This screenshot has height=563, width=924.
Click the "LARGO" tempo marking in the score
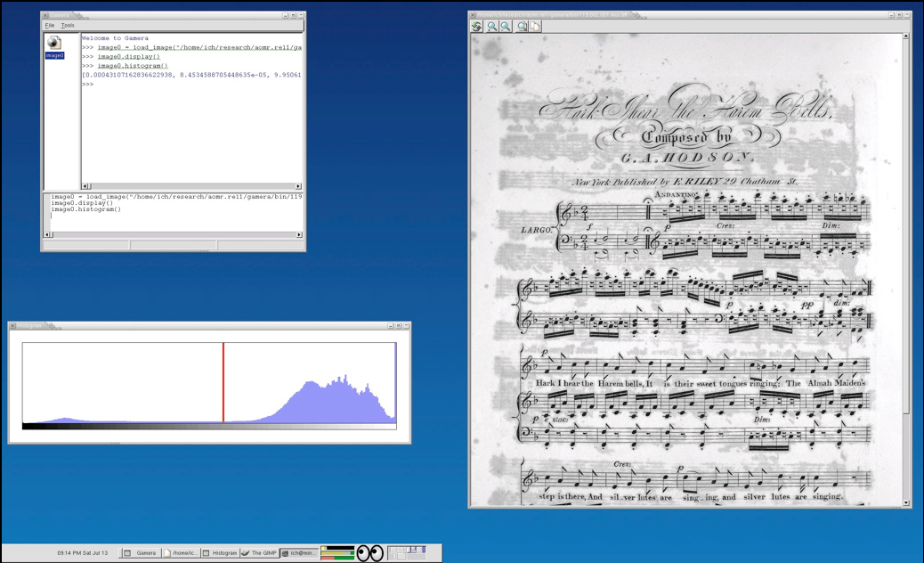point(536,230)
